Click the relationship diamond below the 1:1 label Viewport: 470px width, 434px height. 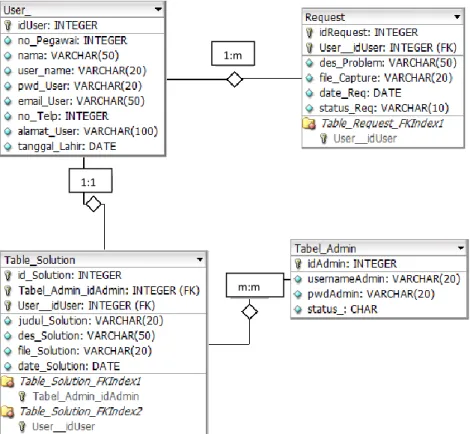(x=93, y=204)
